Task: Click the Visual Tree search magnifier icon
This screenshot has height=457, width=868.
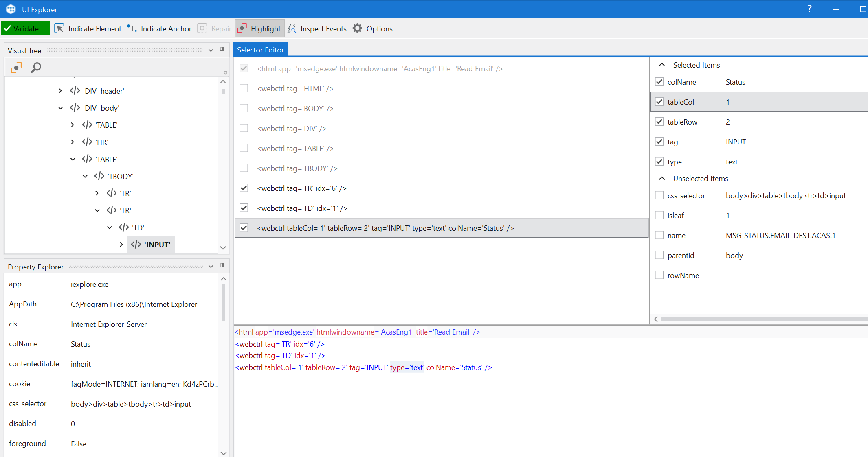Action: tap(36, 68)
